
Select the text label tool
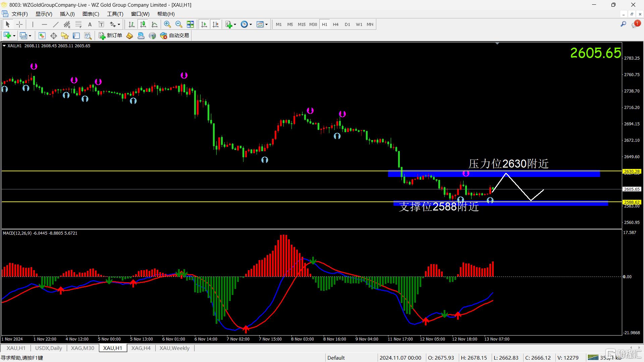pyautogui.click(x=101, y=24)
